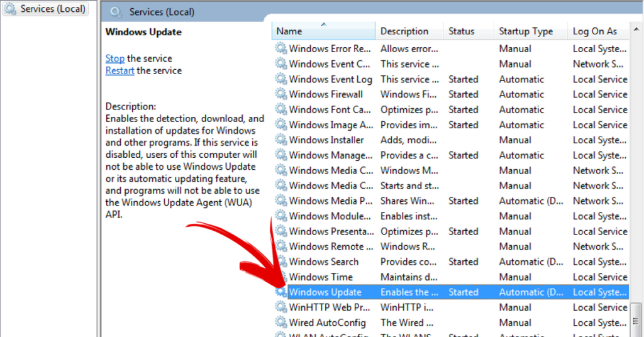Click Started status of Windows Update
Screen dimensions: 644x337
point(464,292)
